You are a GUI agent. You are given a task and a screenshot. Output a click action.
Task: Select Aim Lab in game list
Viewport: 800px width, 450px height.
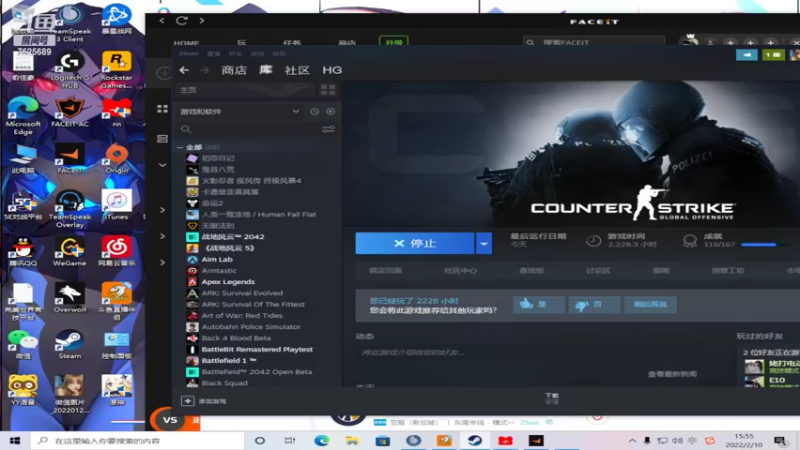217,259
